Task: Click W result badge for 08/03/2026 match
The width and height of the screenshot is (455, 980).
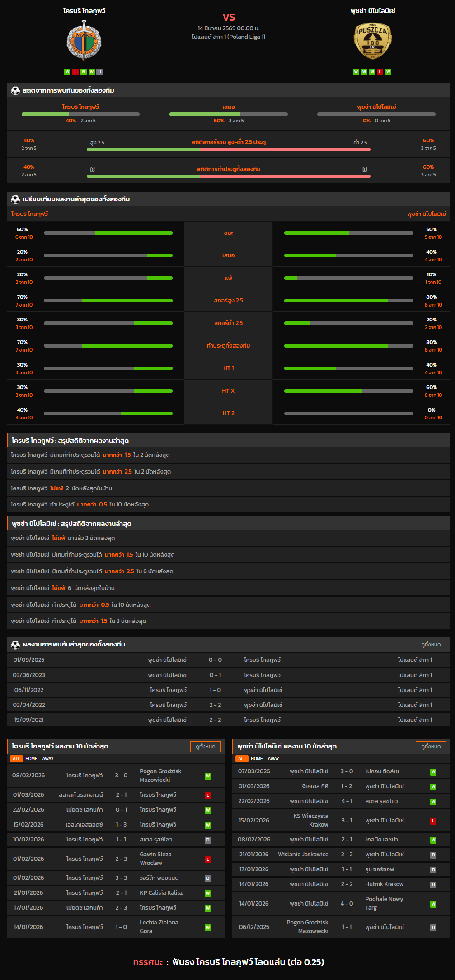Action: click(208, 776)
